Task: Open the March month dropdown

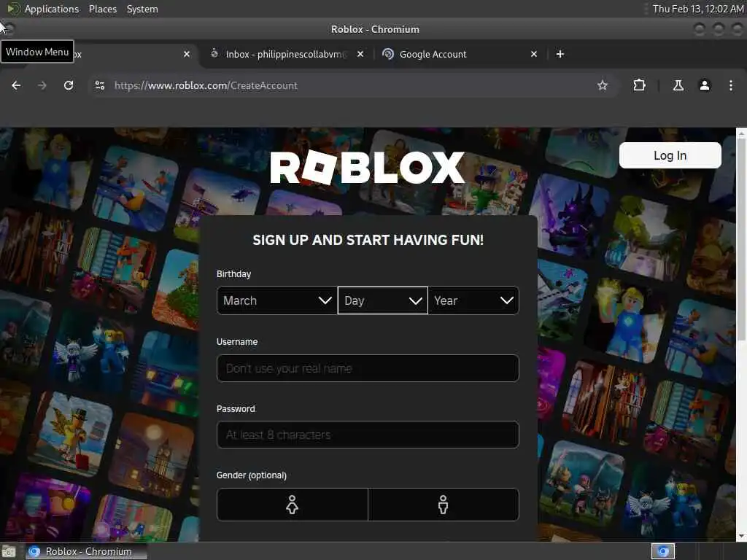Action: coord(276,300)
